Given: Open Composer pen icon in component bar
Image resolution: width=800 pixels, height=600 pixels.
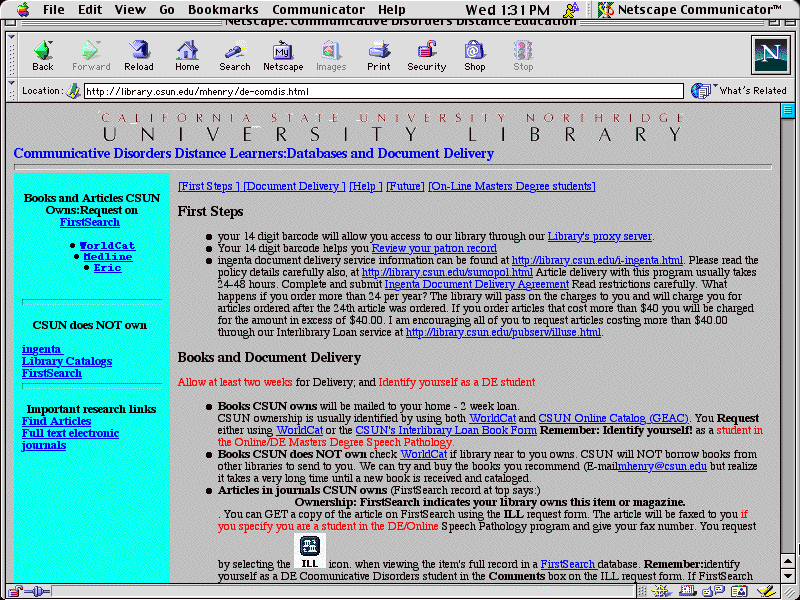Looking at the screenshot, I should (x=766, y=592).
